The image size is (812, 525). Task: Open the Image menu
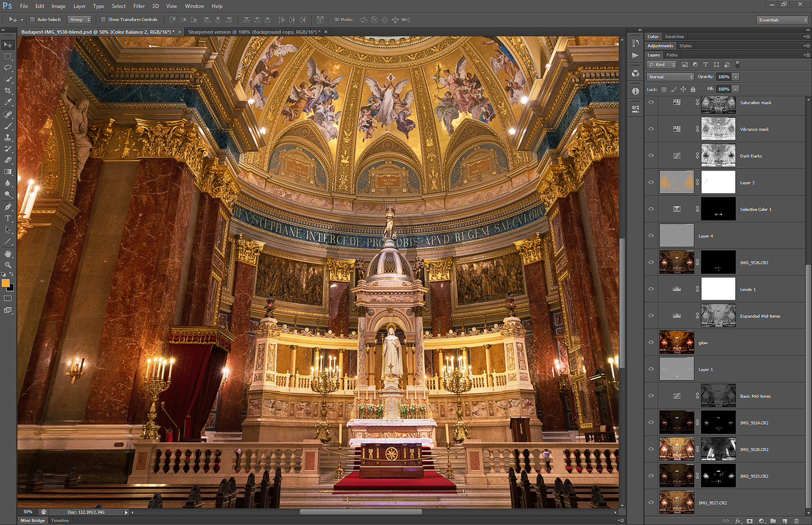tap(58, 6)
